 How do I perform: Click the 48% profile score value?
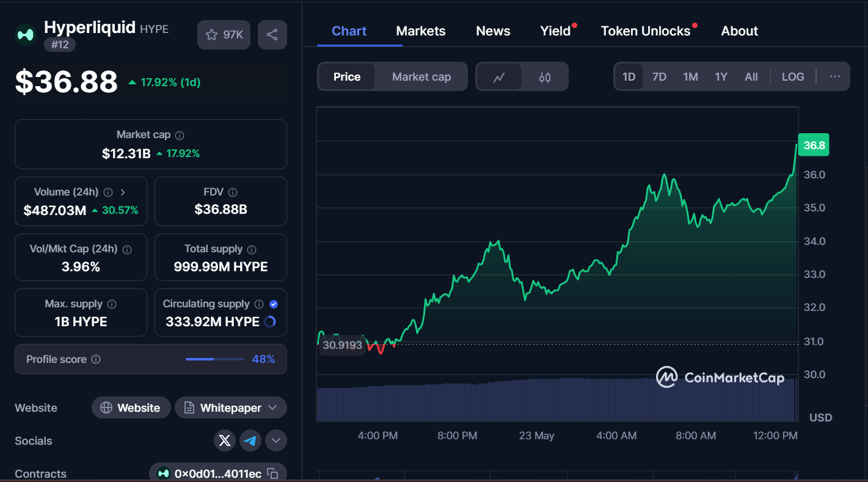click(263, 359)
